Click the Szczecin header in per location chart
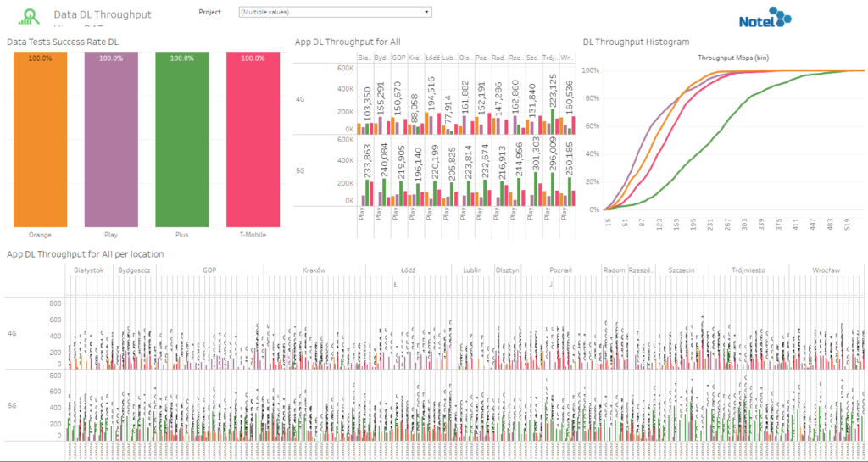 click(x=681, y=270)
